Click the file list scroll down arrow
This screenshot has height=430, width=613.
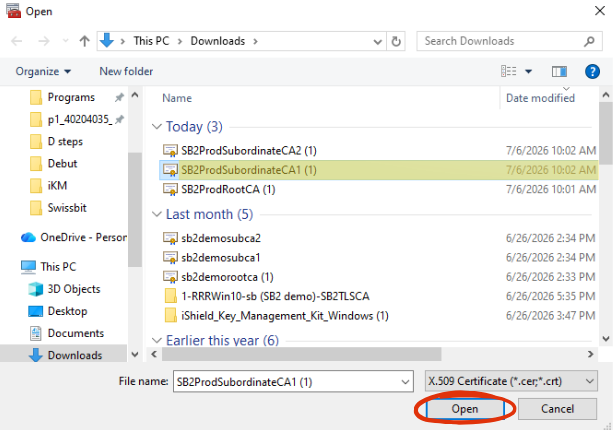pos(606,339)
